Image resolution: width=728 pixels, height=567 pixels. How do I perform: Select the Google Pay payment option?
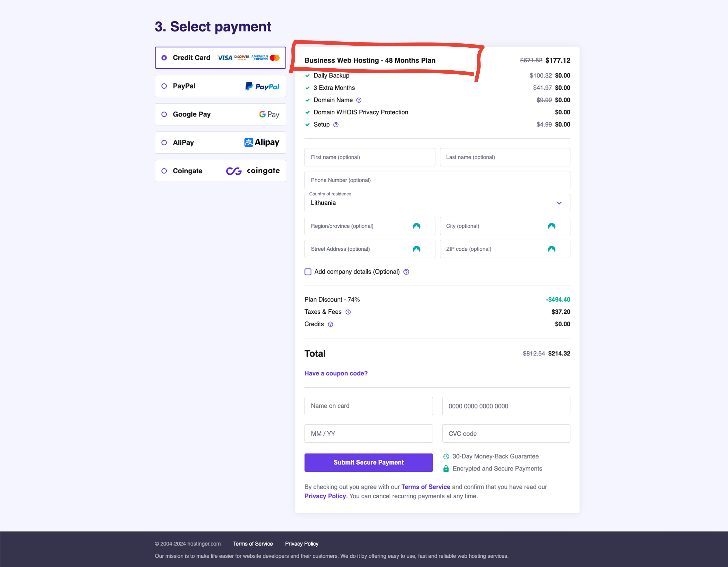164,114
